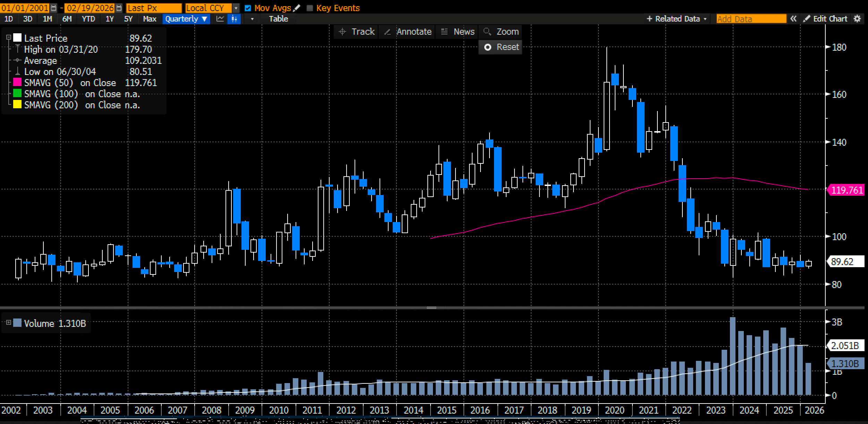Image resolution: width=868 pixels, height=424 pixels.
Task: Open start date calendar picker icon
Action: pos(53,8)
